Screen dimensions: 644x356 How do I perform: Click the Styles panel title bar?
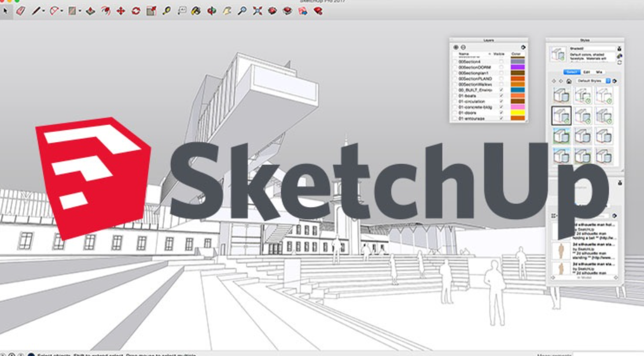585,40
